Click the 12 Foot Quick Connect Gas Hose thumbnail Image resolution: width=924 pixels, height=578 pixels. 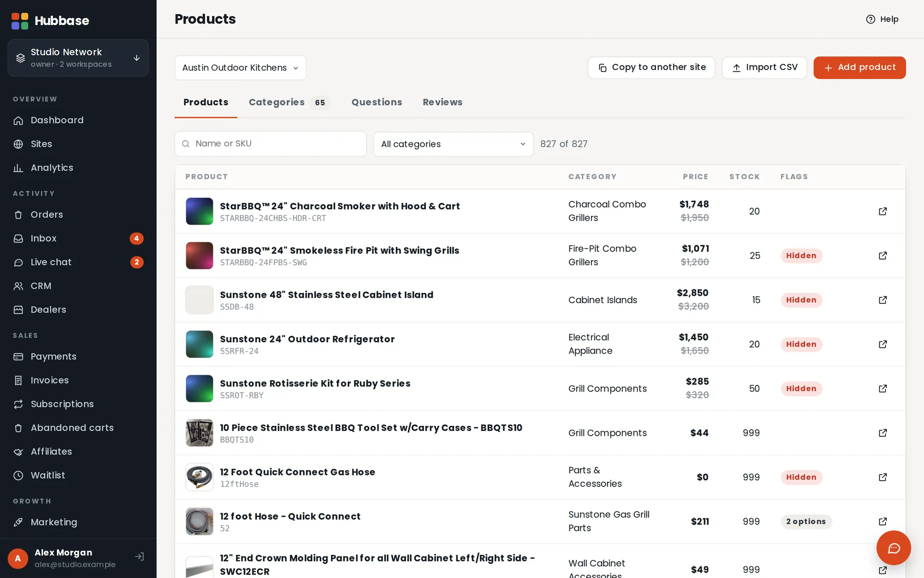point(199,477)
